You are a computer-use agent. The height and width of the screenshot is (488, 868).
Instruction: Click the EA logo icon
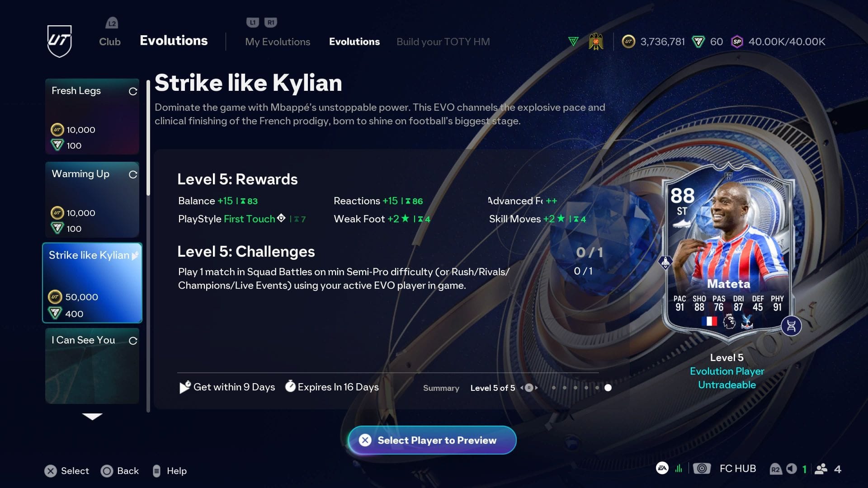662,469
